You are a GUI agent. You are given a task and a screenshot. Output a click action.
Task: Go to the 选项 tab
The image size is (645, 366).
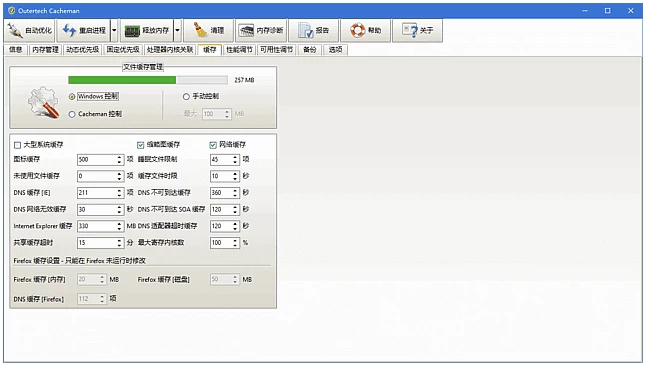pyautogui.click(x=335, y=50)
